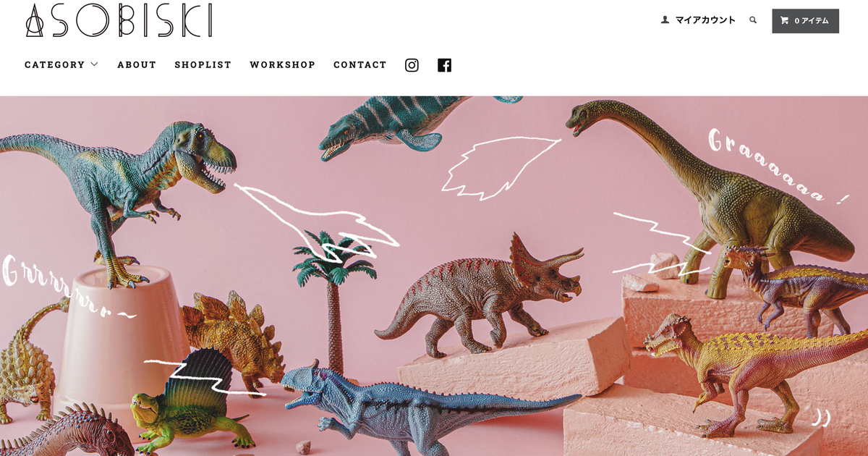Click the magnifier search icon
Screen dimensions: 868x456
[753, 20]
